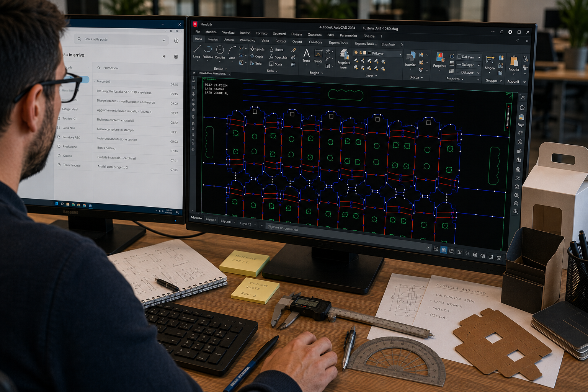Screen dimensions: 588x392
Task: Open email 'Nuovo campione di stampa'
Action: pos(137,131)
